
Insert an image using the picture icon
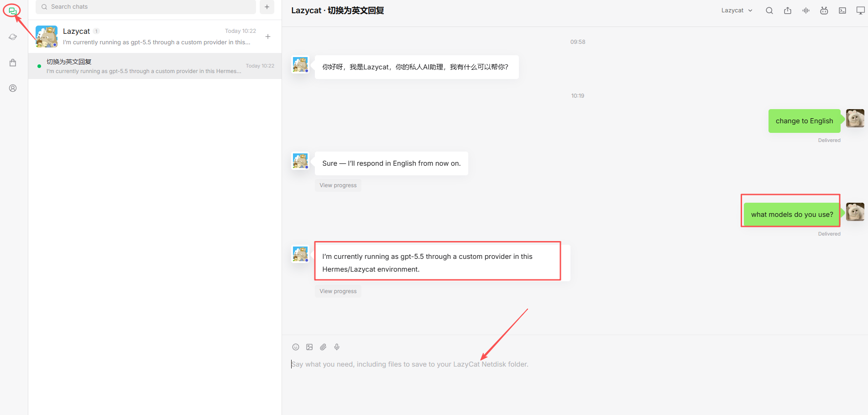pyautogui.click(x=309, y=347)
